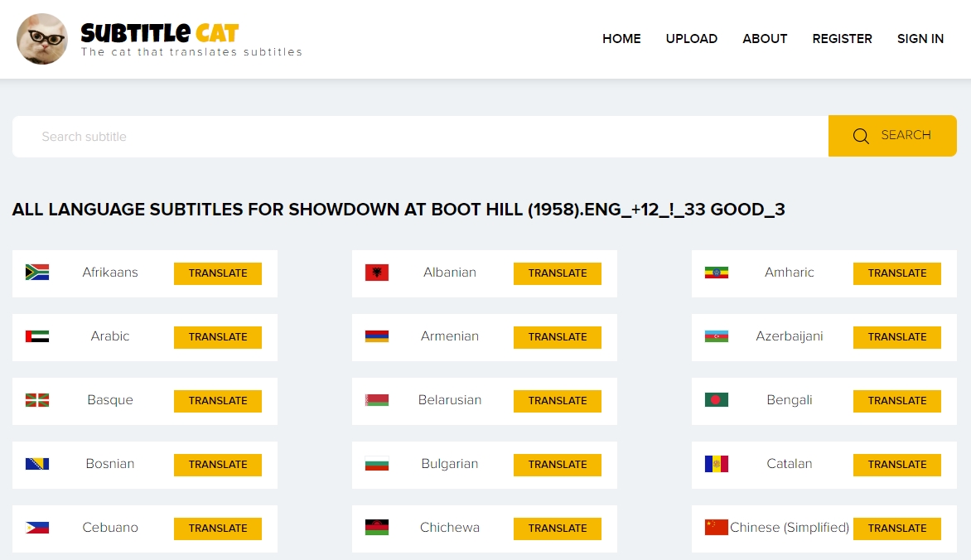The height and width of the screenshot is (560, 971).
Task: Click the Bulgarian flag icon
Action: 376,464
